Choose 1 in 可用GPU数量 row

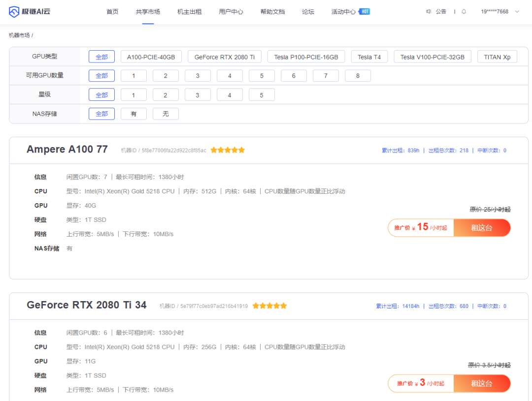133,76
